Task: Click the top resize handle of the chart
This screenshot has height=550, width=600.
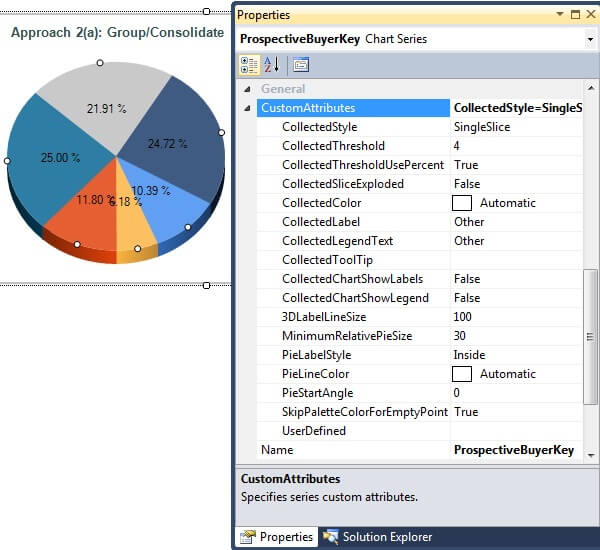Action: click(100, 62)
